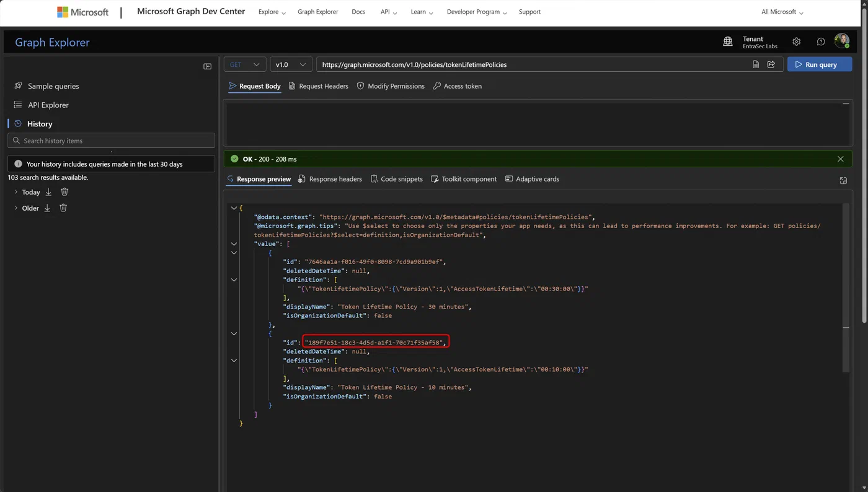
Task: Click the Run query button
Action: [x=820, y=64]
